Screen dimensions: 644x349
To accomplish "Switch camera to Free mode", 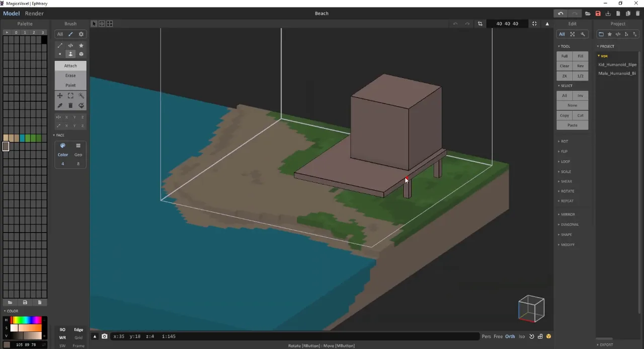I will [x=498, y=336].
